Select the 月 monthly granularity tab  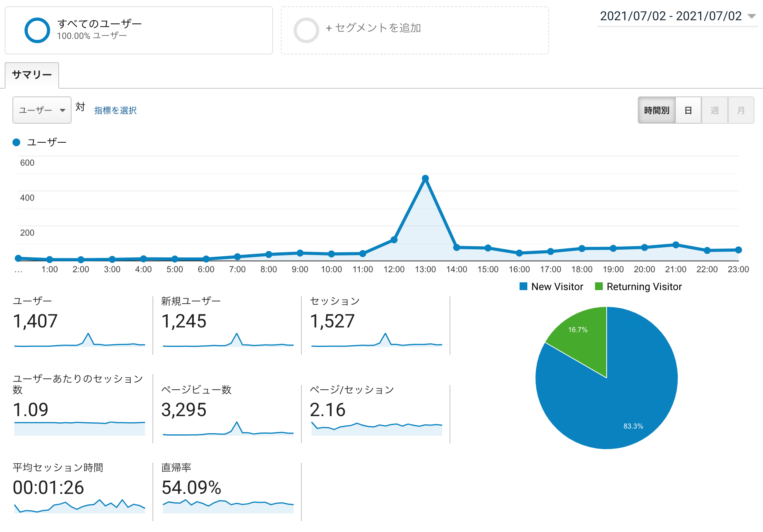[741, 110]
